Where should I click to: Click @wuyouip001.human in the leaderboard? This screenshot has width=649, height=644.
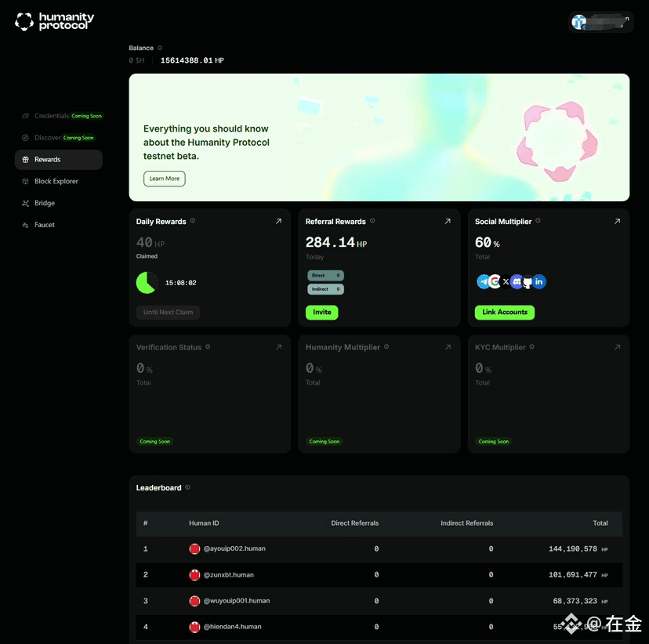(237, 601)
